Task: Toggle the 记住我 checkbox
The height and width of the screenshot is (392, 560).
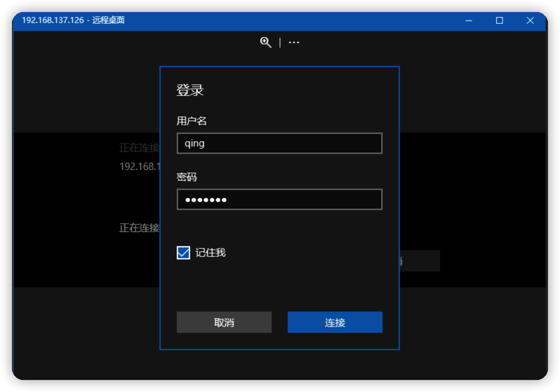Action: [x=183, y=253]
